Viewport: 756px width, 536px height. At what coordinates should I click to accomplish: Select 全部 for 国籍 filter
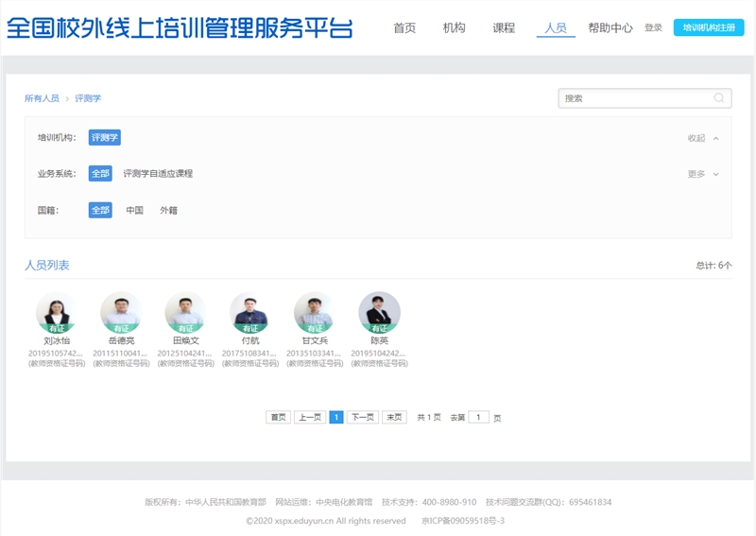[x=100, y=211]
